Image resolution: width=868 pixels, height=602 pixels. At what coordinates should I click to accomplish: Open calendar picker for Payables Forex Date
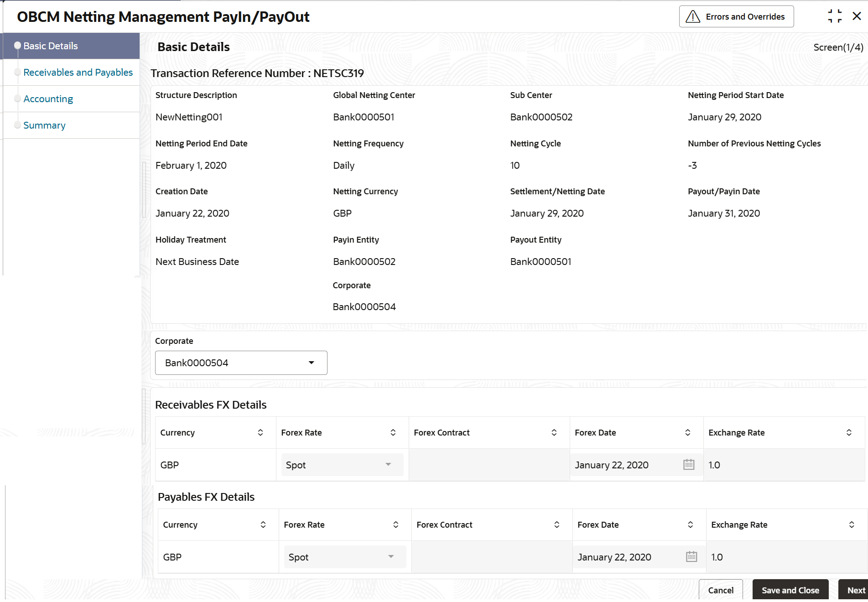[x=691, y=557]
